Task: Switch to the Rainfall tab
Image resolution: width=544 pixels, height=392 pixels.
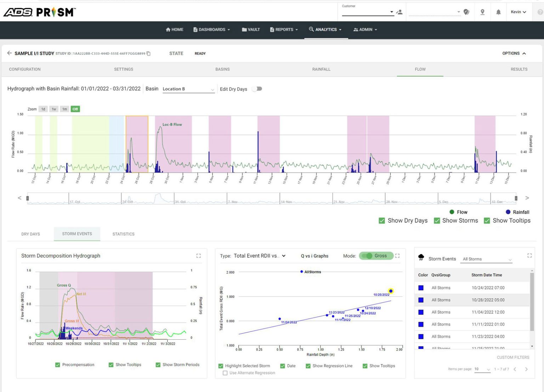Action: coord(321,69)
